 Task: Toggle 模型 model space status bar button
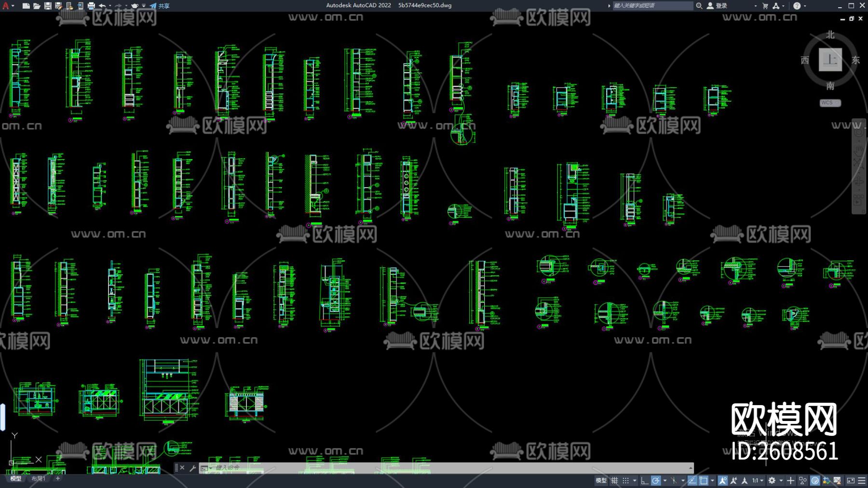pyautogui.click(x=601, y=481)
